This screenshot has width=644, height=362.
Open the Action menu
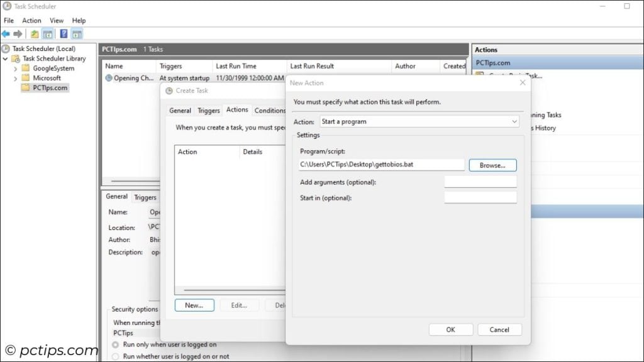pyautogui.click(x=31, y=20)
